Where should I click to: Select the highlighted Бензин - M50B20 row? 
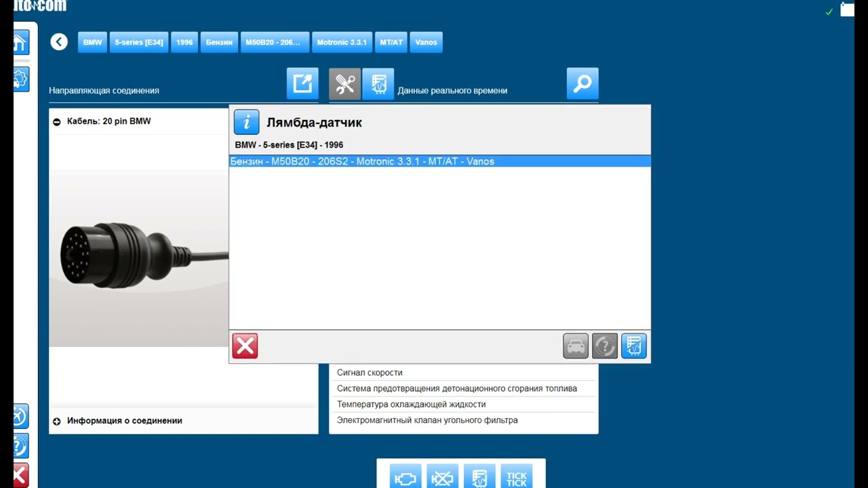tap(439, 161)
